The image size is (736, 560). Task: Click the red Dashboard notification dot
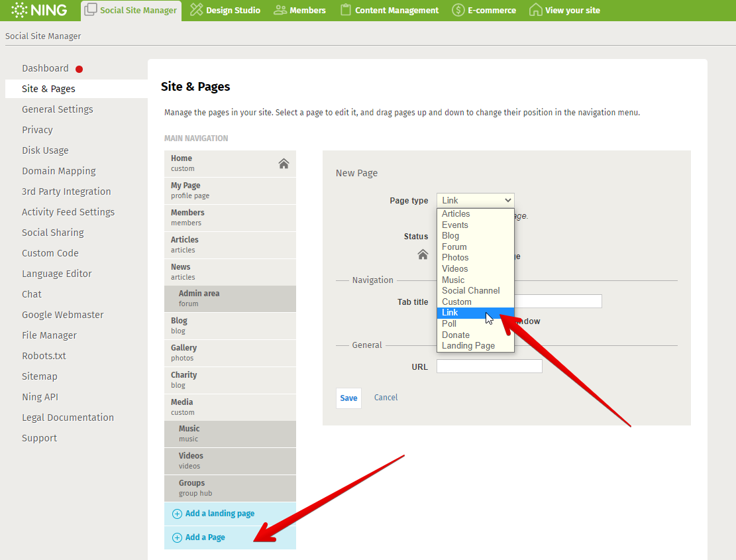click(x=79, y=69)
